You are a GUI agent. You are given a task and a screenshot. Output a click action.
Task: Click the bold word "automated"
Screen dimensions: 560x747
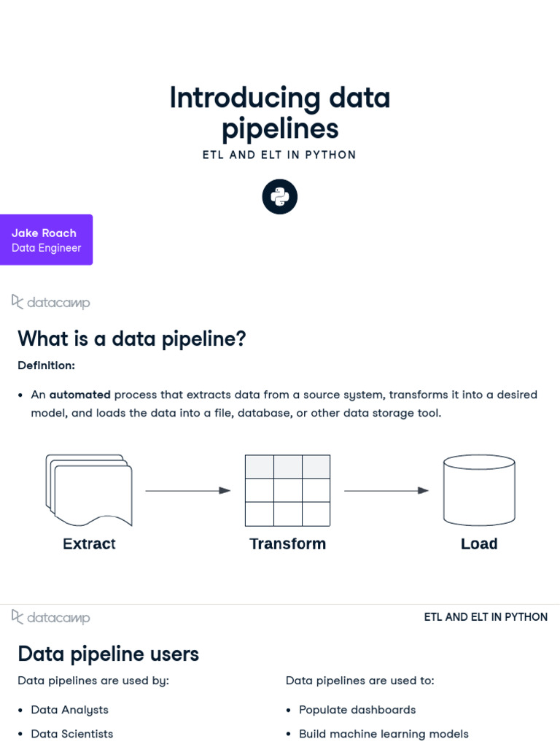click(x=80, y=395)
